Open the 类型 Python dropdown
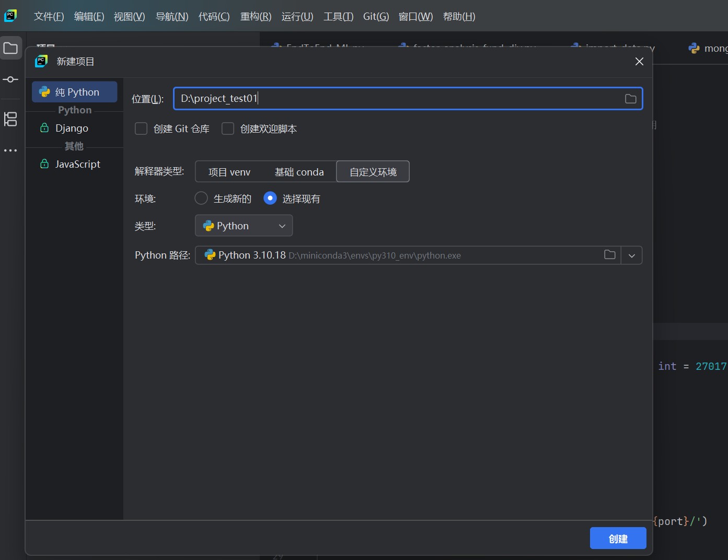Image resolution: width=728 pixels, height=560 pixels. 244,226
